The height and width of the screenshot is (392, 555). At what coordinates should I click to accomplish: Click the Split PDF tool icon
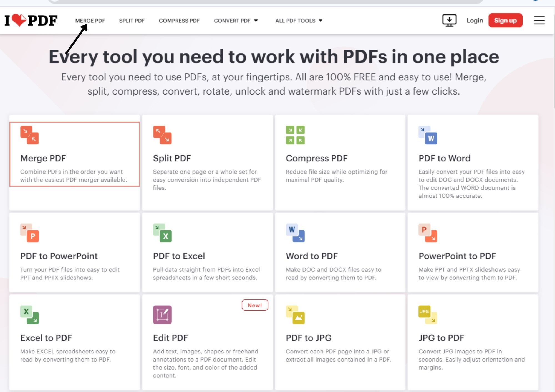click(162, 135)
